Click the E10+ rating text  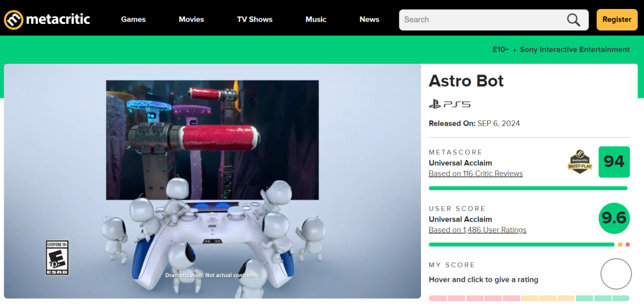(x=501, y=49)
